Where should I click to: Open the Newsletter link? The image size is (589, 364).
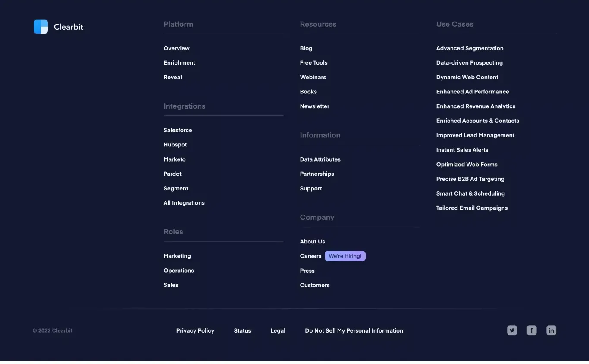tap(315, 106)
